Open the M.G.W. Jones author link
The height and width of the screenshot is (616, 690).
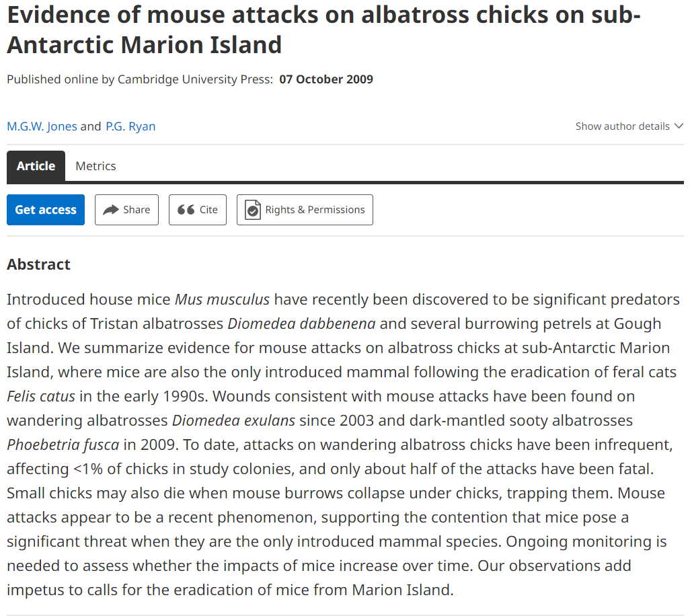point(42,126)
